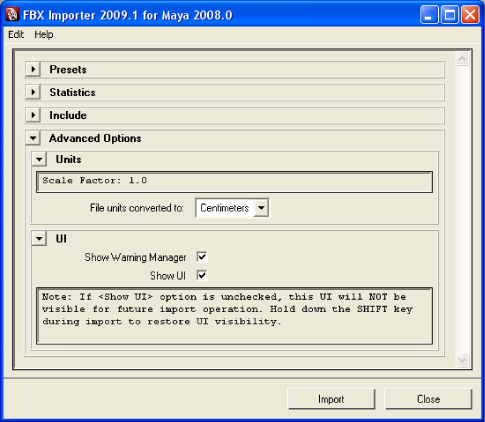Viewport: 485px width, 422px height.
Task: Expand the Statistics section arrow
Action: click(x=33, y=92)
